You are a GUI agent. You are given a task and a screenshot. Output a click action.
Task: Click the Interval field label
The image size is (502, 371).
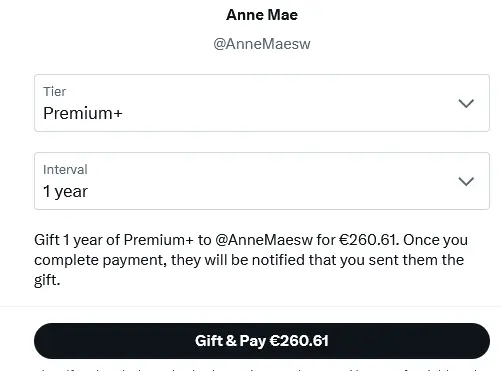(65, 169)
